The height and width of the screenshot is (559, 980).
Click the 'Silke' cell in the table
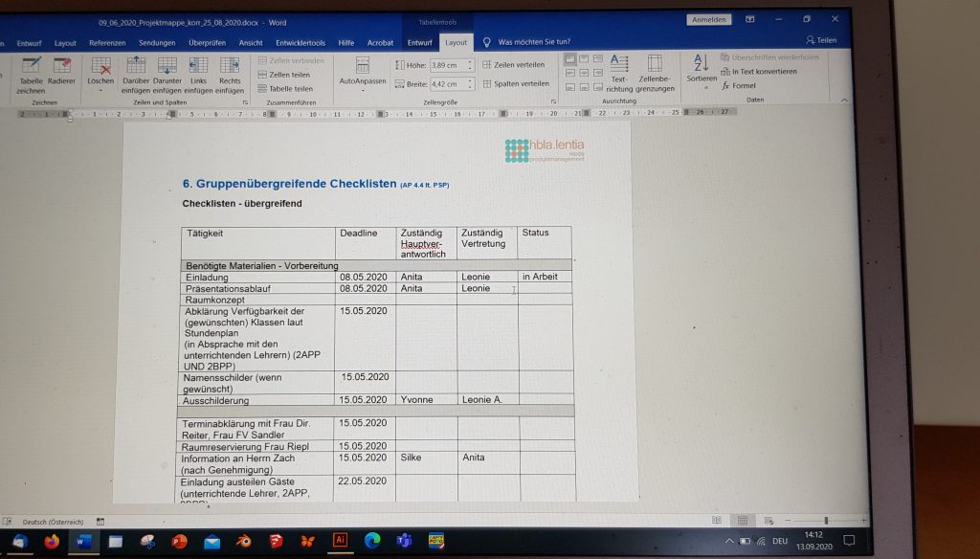click(x=426, y=462)
